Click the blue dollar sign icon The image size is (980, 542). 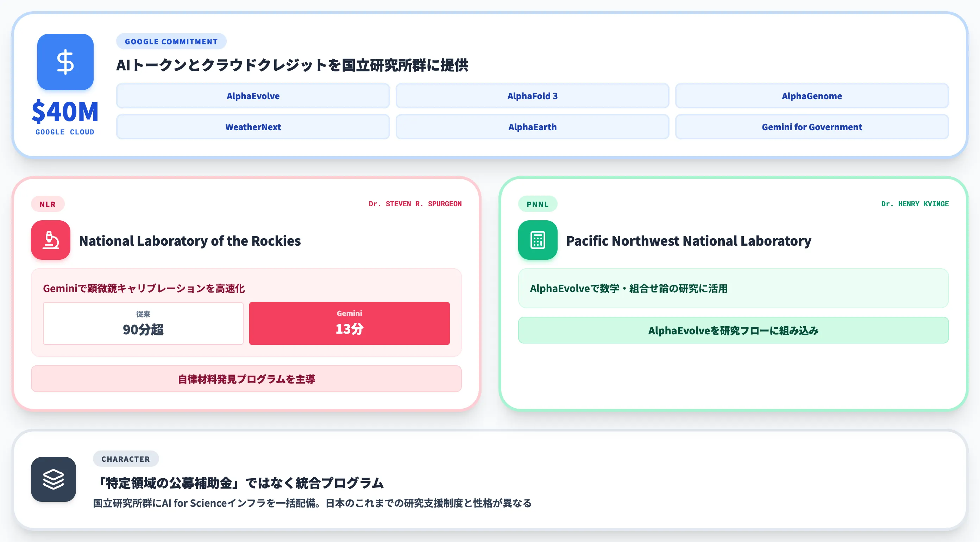pos(65,62)
